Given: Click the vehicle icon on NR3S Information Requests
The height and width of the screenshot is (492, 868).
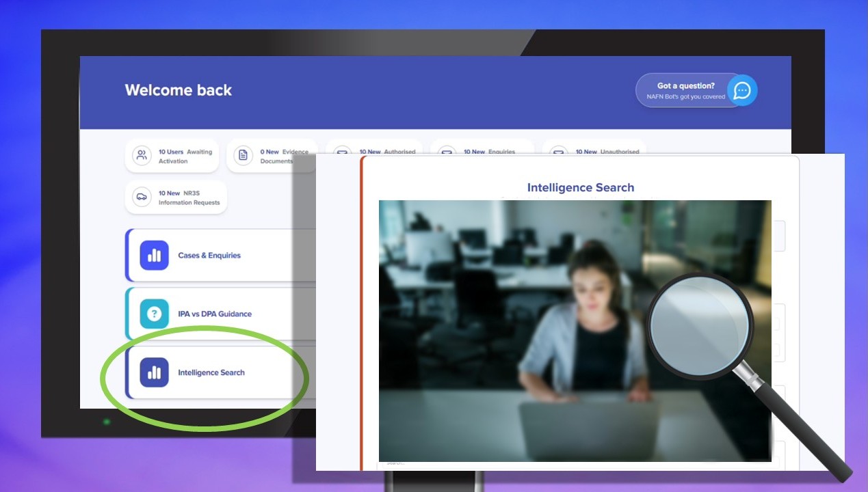Looking at the screenshot, I should [142, 196].
